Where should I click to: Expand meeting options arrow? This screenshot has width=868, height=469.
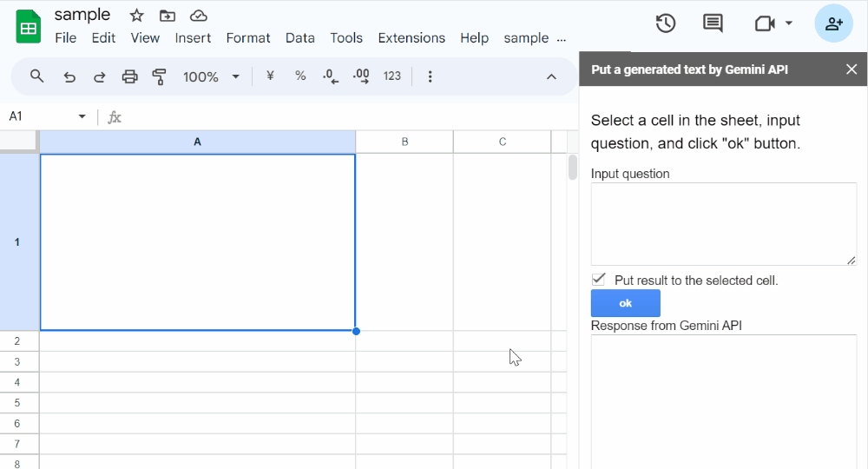pos(789,23)
